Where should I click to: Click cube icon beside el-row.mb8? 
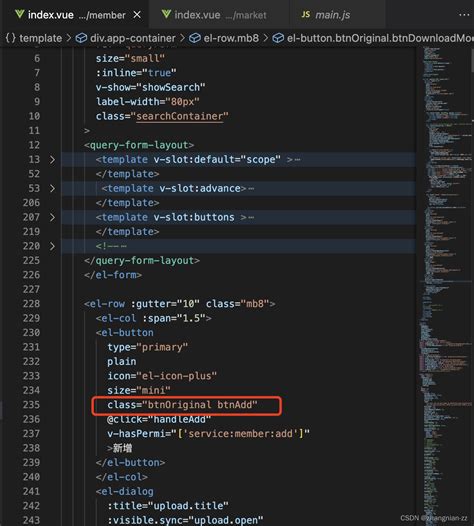pos(195,38)
